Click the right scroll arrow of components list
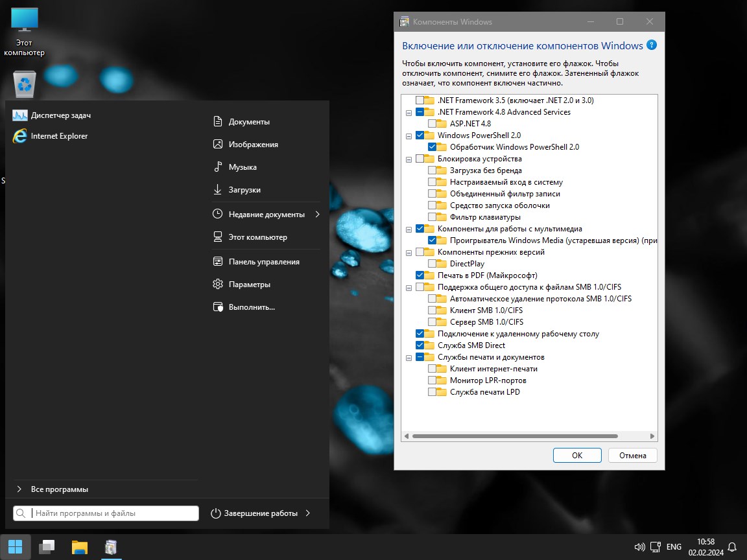Screen dimensions: 747x560 click(x=652, y=436)
